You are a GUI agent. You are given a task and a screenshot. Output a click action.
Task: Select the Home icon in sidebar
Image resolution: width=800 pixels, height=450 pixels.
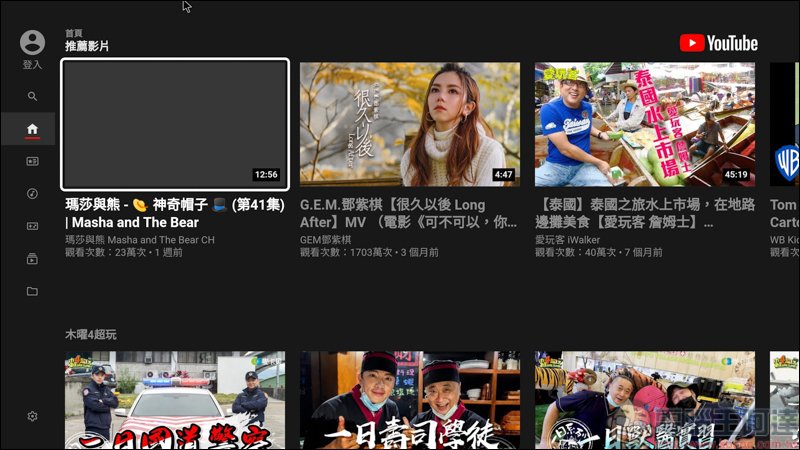pos(32,129)
